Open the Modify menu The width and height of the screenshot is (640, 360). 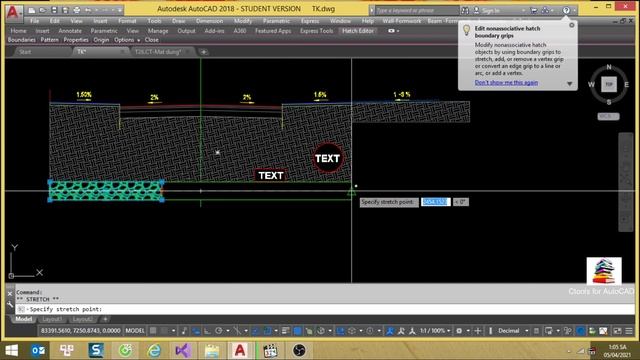pyautogui.click(x=243, y=21)
